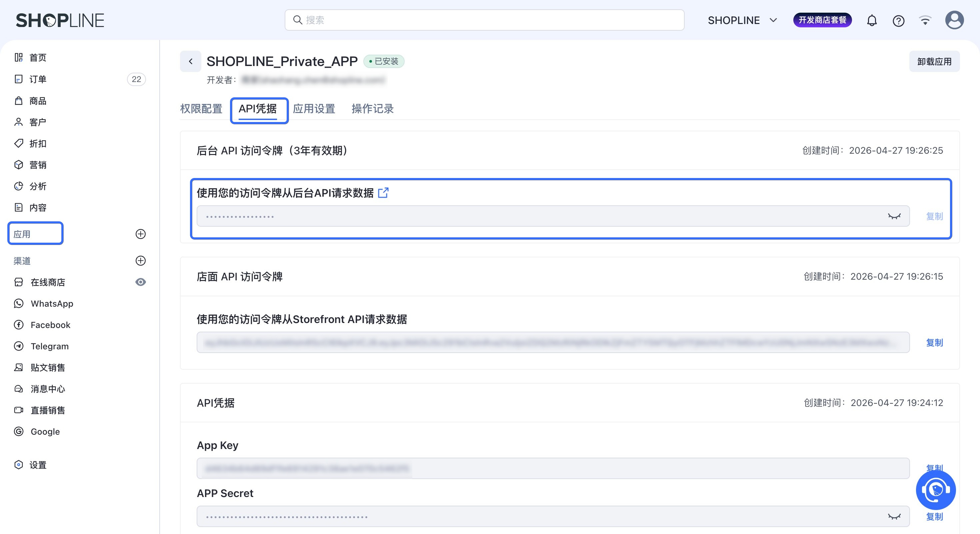Click the Facebook icon
980x534 pixels.
(19, 325)
